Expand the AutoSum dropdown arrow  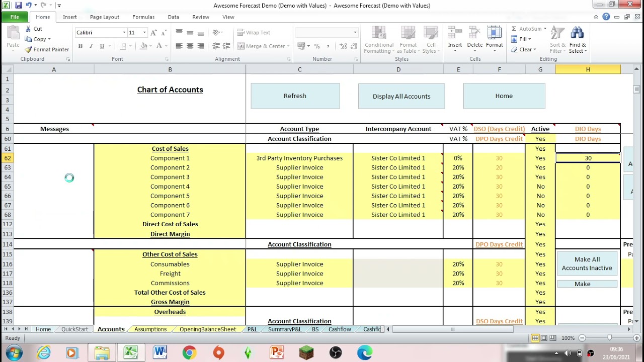coord(545,29)
